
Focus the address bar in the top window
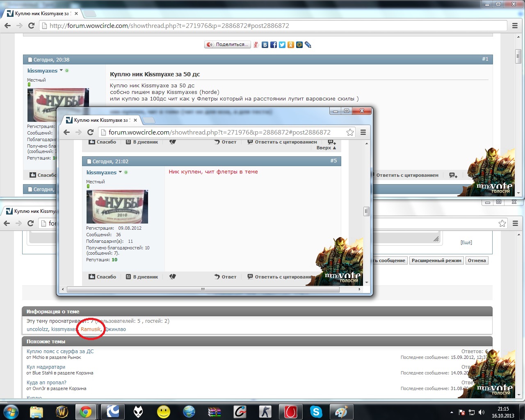[271, 25]
